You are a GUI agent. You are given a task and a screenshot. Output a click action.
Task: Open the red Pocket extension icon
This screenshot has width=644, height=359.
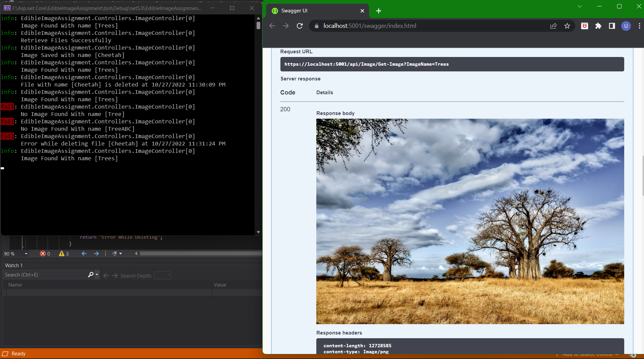tap(585, 26)
